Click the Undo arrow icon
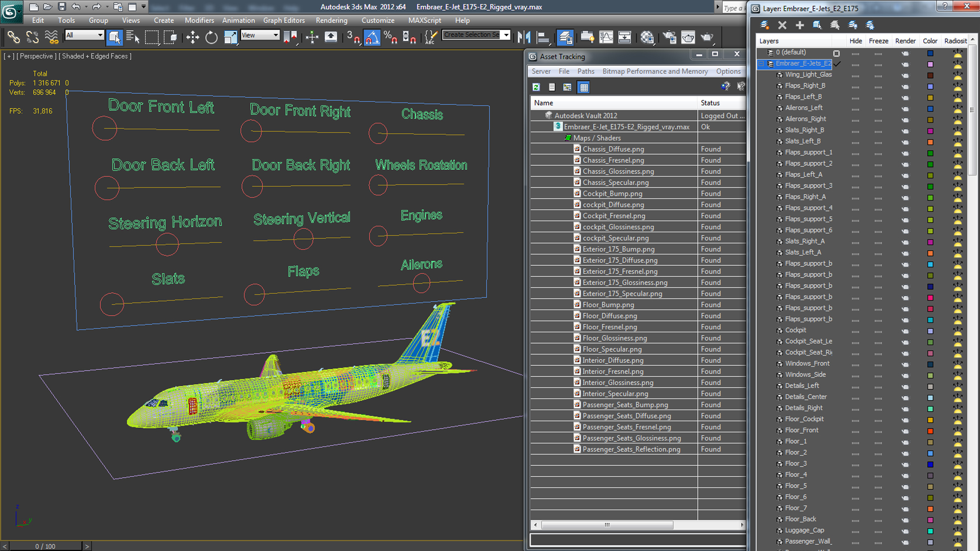Image resolution: width=980 pixels, height=551 pixels. click(x=76, y=7)
